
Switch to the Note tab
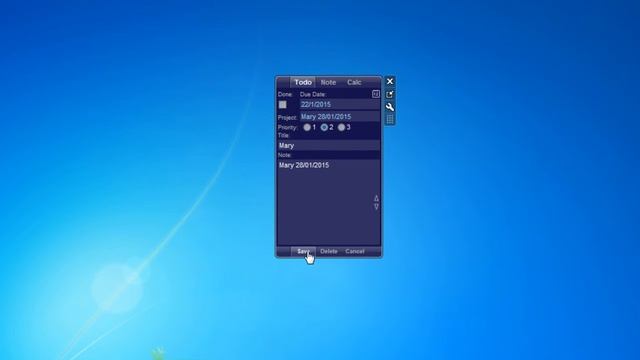[x=328, y=82]
